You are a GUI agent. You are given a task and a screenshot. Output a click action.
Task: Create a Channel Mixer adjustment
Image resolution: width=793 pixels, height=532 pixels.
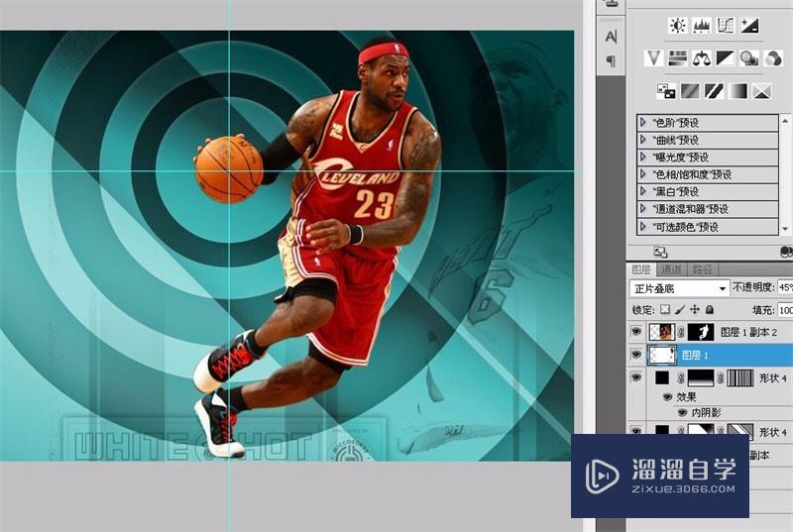coord(773,58)
